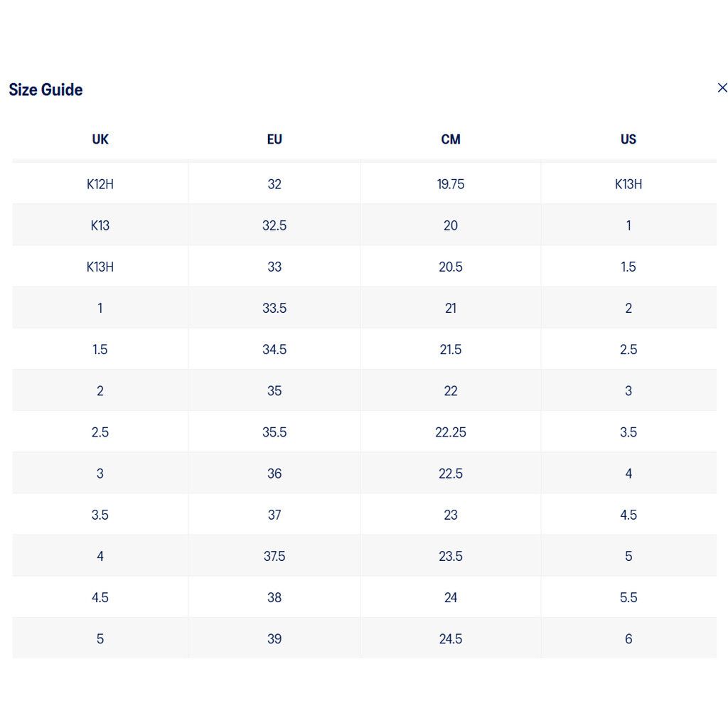Click the US 5.5 size cell

[x=628, y=597]
